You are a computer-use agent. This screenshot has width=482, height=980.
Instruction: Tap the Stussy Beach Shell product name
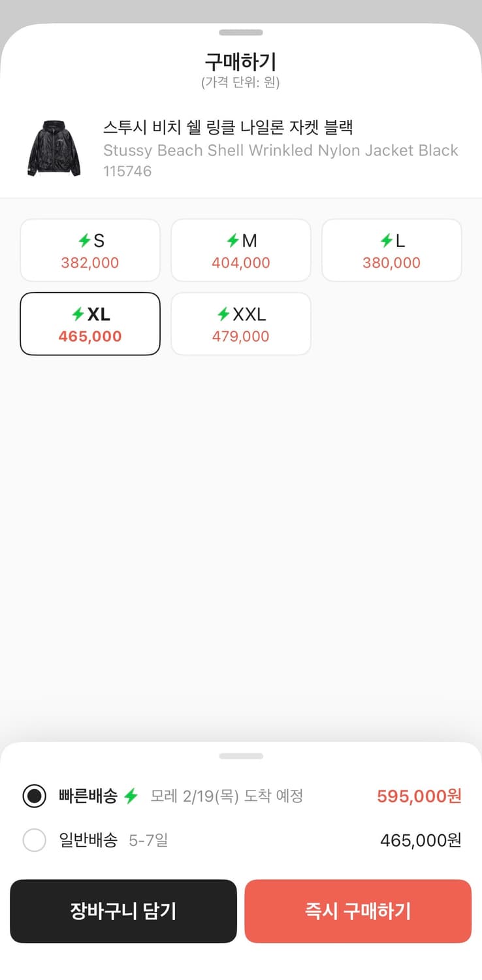click(x=280, y=150)
